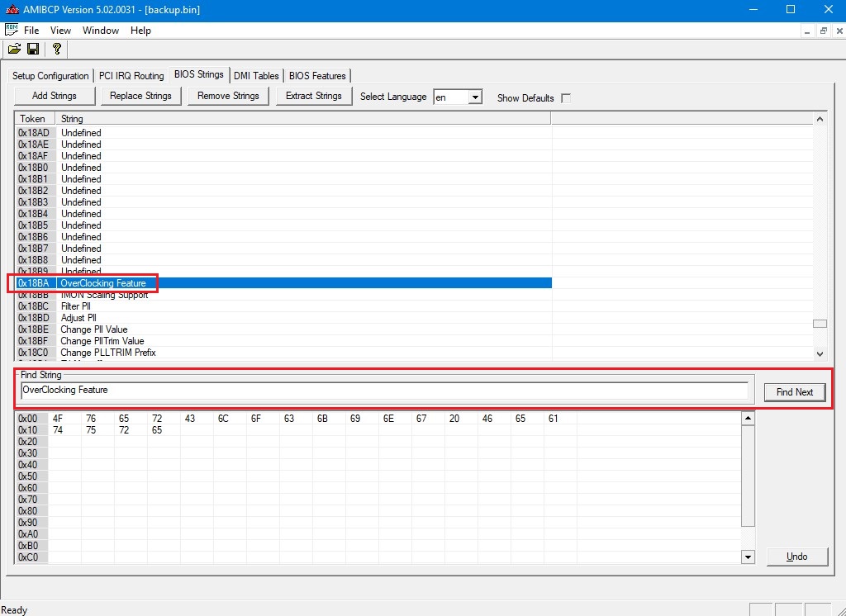Click into the Find String input field

click(384, 390)
